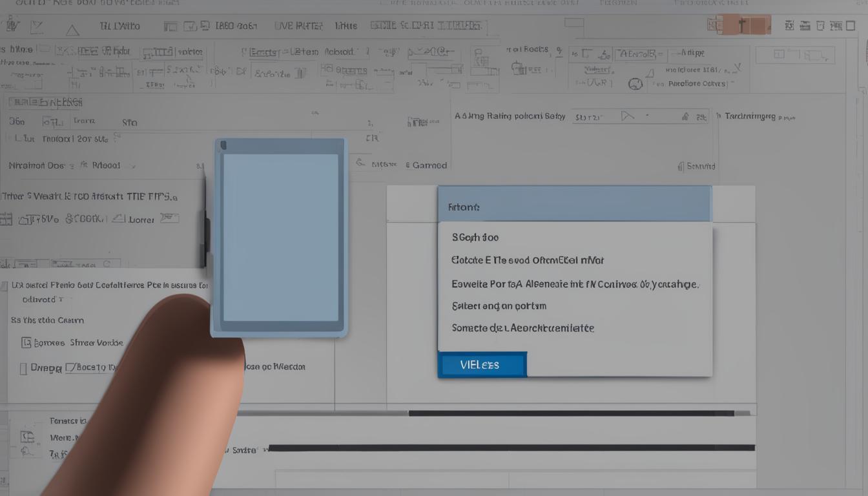Select the triangle shape icon in the toolbar
Viewport: 868px width, 496px height.
click(72, 28)
